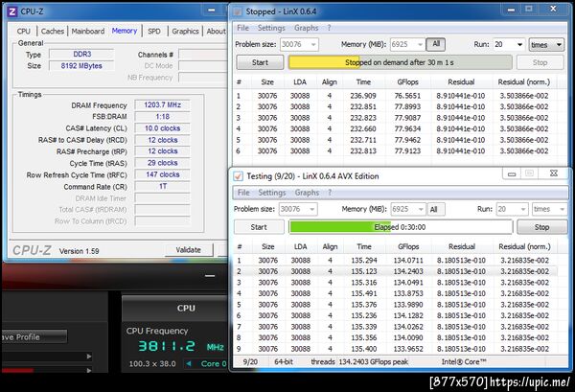The width and height of the screenshot is (575, 392).
Task: Select AVX row with time 135.400
Action: pos(395,349)
